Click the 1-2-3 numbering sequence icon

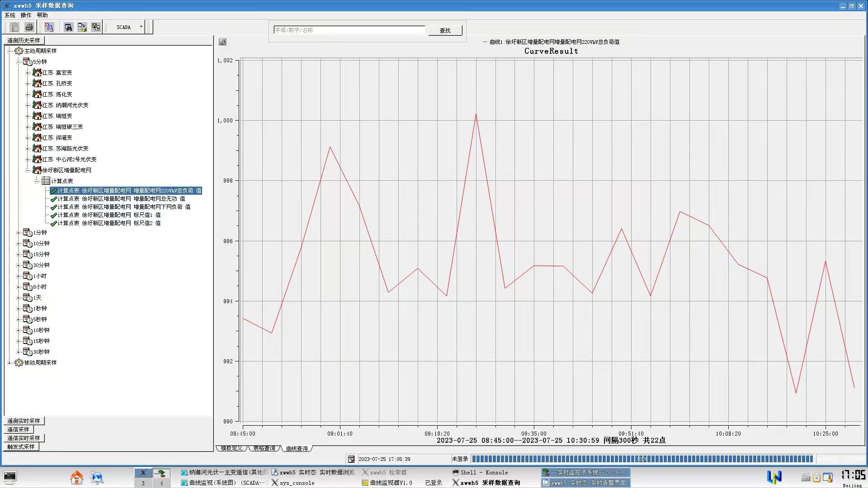coord(49,27)
